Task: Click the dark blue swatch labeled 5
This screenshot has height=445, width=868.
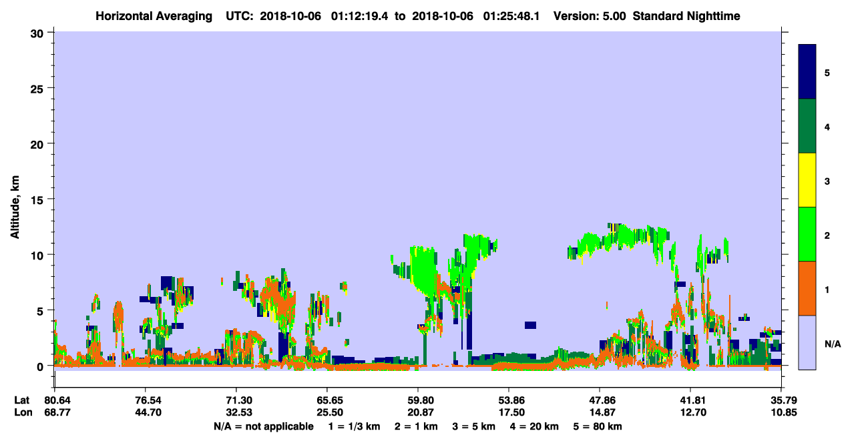Action: (807, 71)
